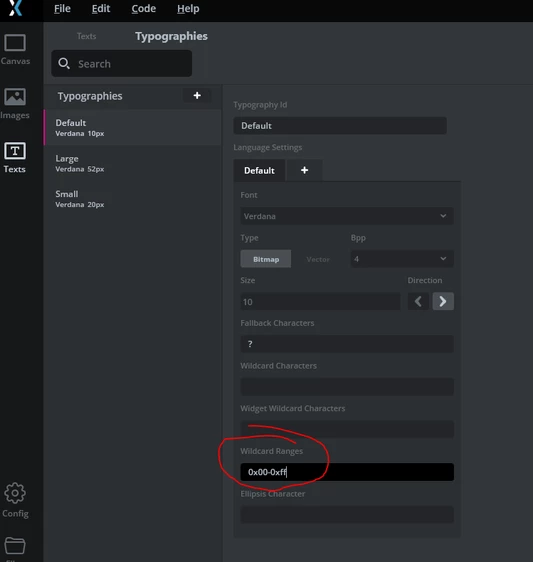Click the Wildcard Ranges field
Screen dimensions: 533x562
347,472
